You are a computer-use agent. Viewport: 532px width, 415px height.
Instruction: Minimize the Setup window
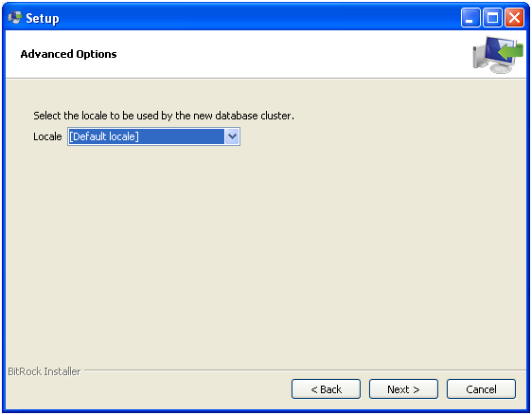pyautogui.click(x=470, y=18)
